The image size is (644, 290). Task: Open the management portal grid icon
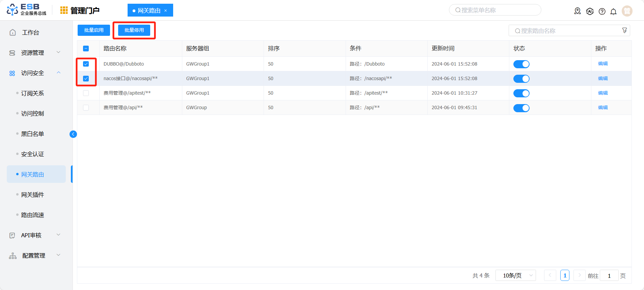point(64,10)
